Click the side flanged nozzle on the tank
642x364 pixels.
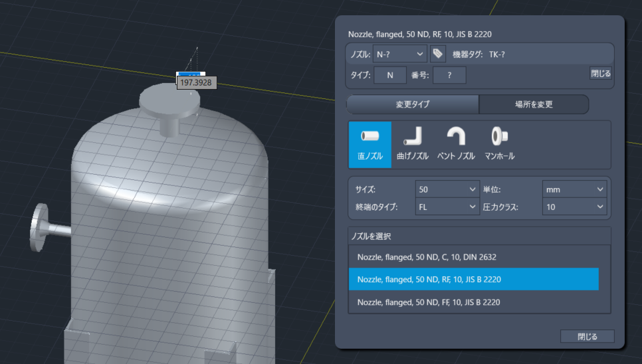pyautogui.click(x=49, y=228)
